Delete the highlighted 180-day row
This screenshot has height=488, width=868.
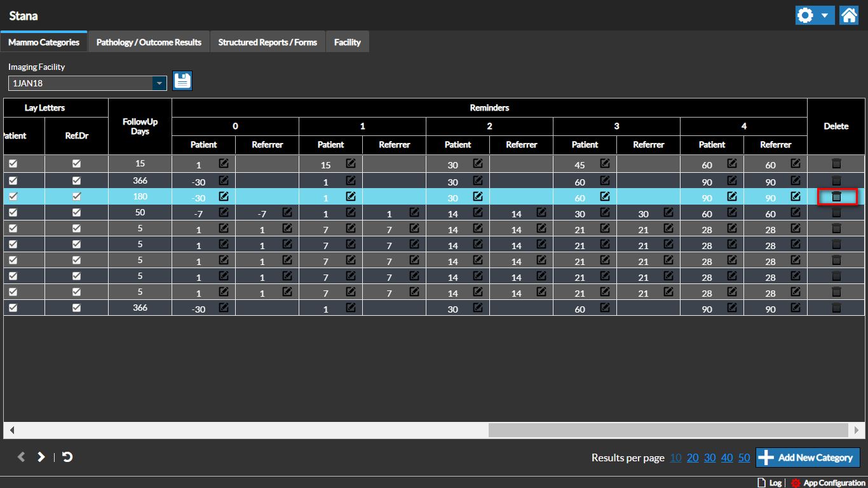pos(836,197)
